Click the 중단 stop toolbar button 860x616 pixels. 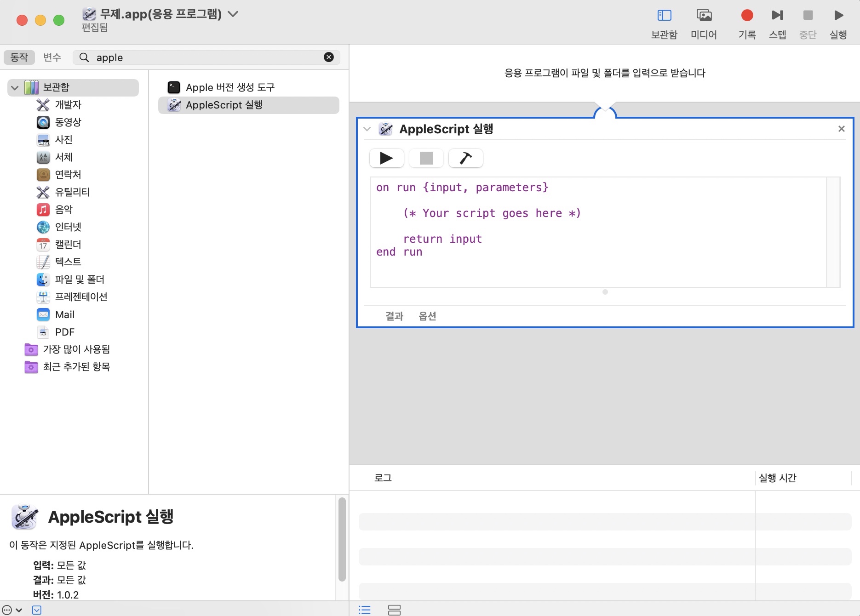click(x=808, y=24)
